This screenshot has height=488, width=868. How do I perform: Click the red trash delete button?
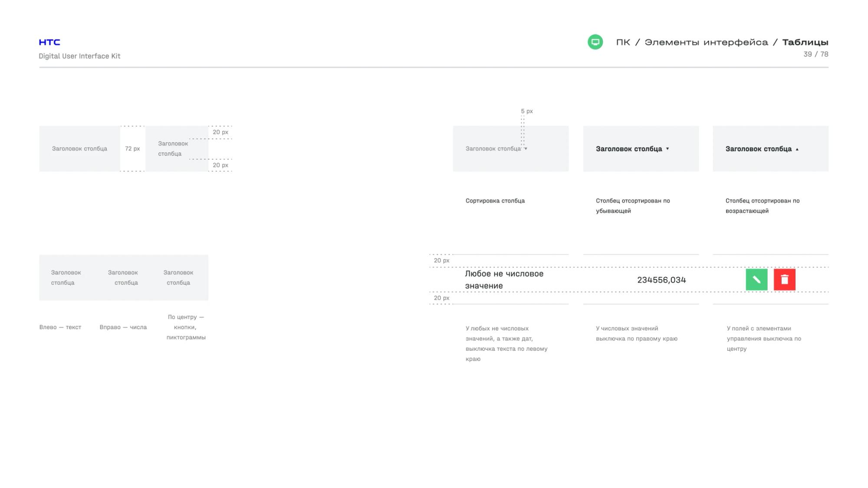[784, 280]
